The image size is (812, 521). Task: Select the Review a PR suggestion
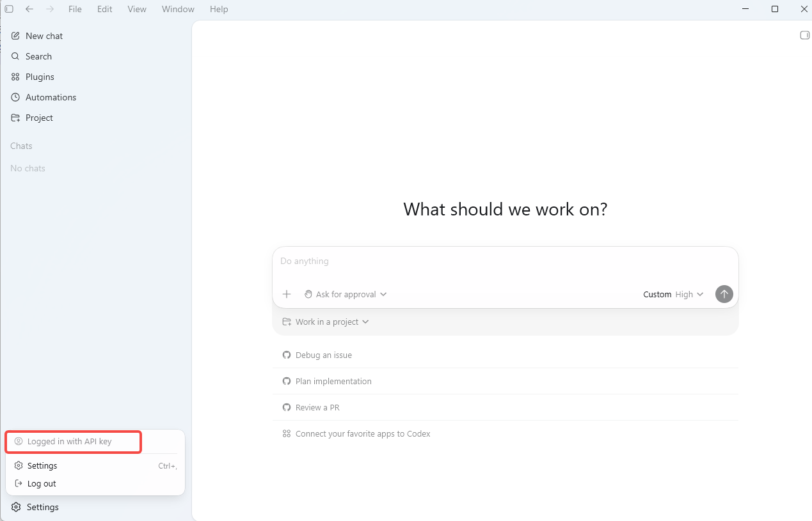pyautogui.click(x=506, y=407)
